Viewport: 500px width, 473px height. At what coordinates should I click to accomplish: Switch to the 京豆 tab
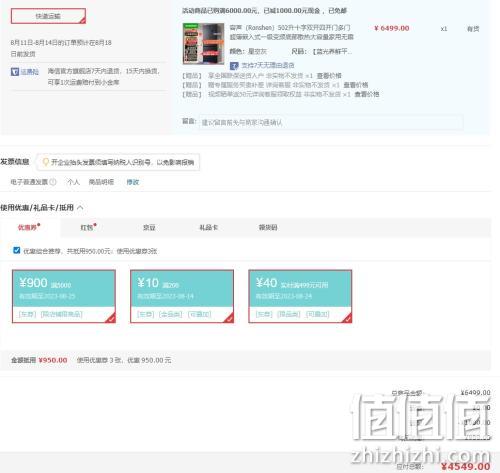click(149, 227)
